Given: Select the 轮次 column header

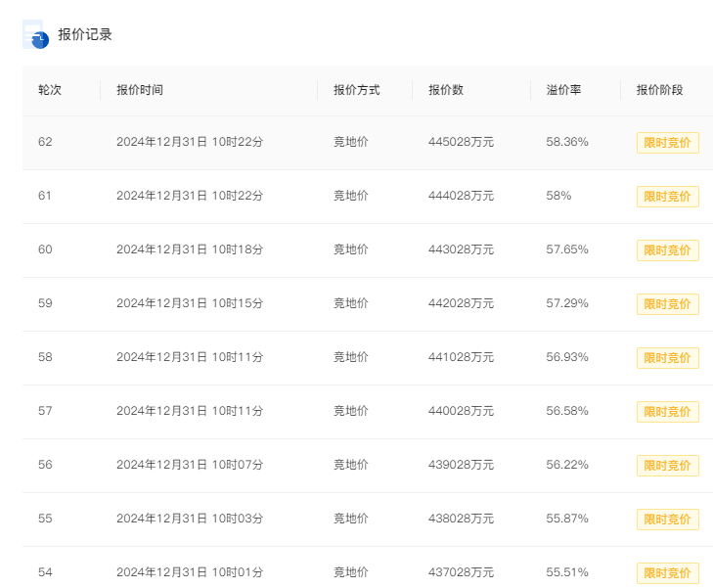Looking at the screenshot, I should point(50,90).
